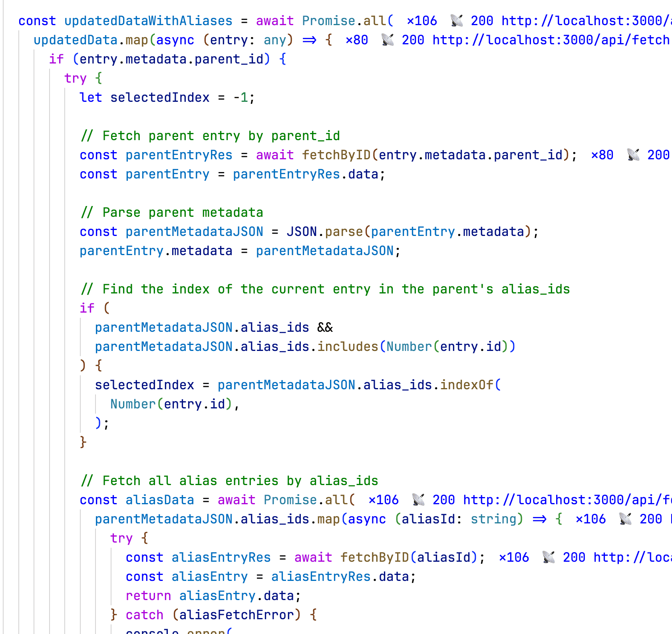Click satellite icon on updatedDataWithAliases line

[457, 21]
